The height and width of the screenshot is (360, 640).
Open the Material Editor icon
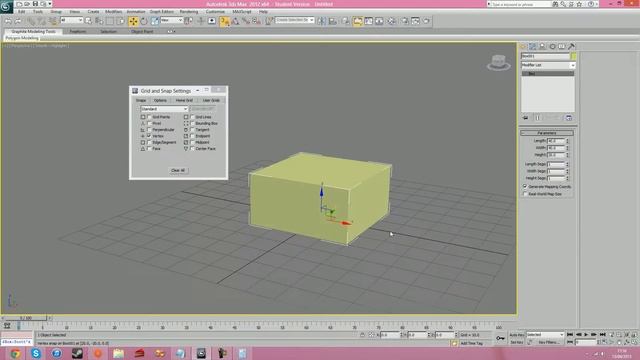(391, 21)
